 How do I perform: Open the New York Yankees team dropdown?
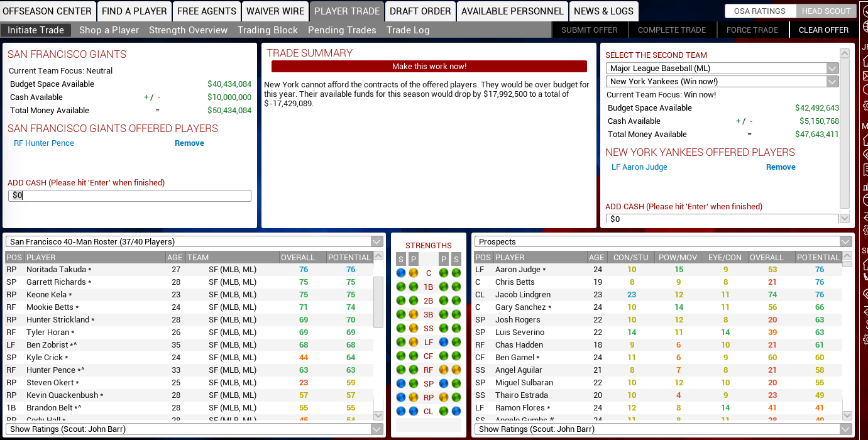[x=722, y=82]
